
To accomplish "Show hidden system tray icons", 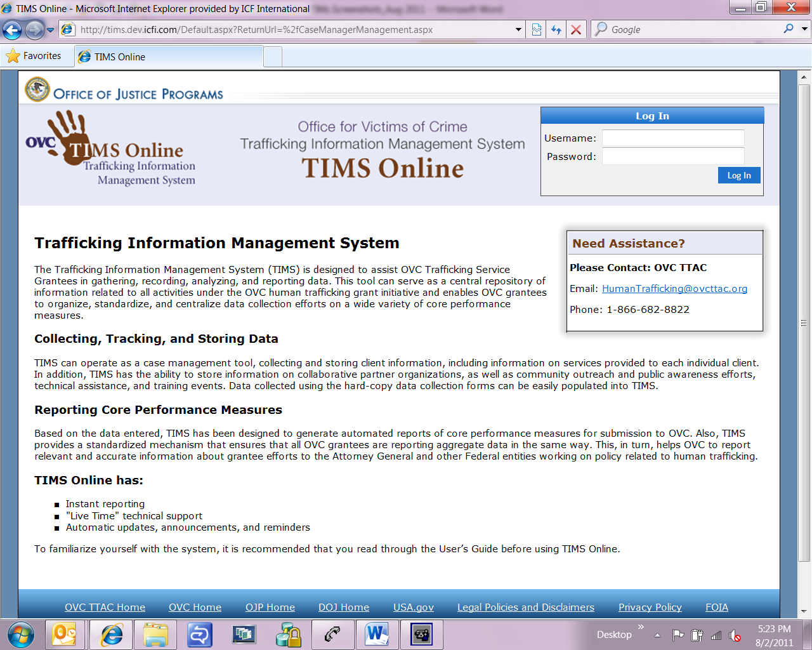I will 657,635.
